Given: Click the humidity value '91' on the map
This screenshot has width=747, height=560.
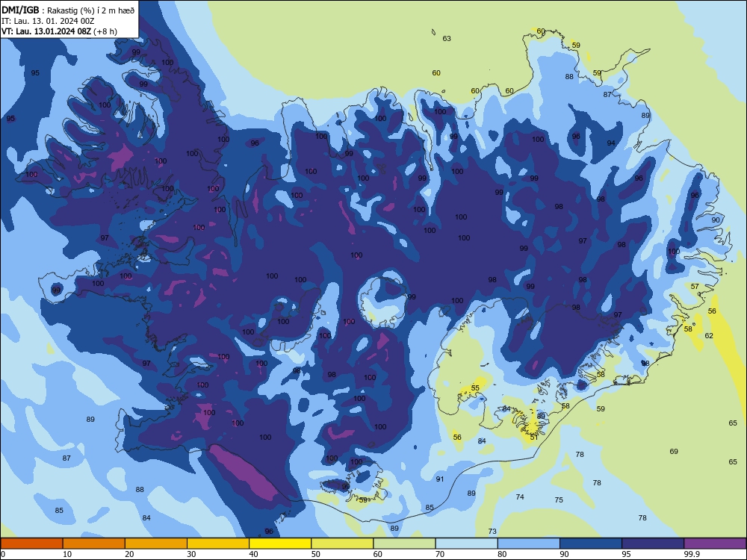Looking at the screenshot, I should [x=440, y=479].
